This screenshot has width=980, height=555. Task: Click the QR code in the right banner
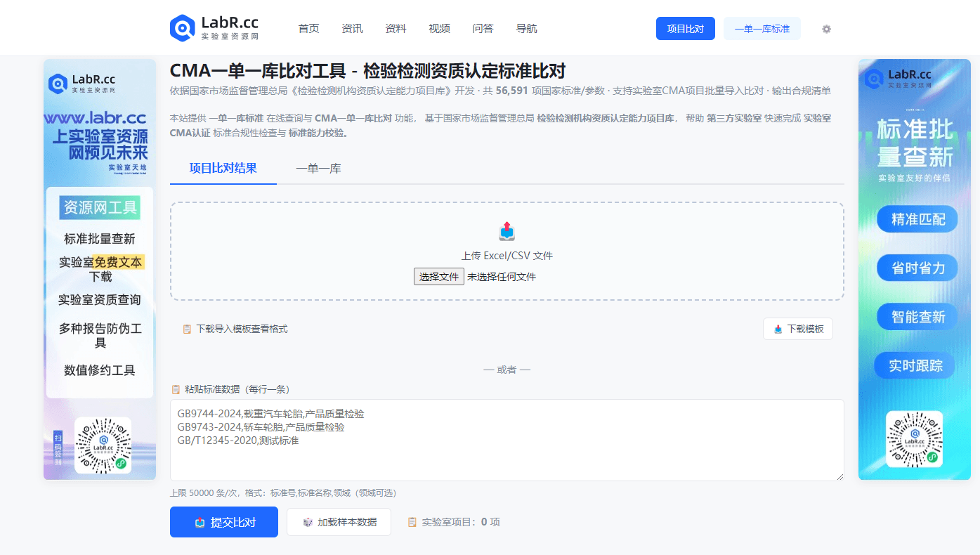(x=914, y=438)
